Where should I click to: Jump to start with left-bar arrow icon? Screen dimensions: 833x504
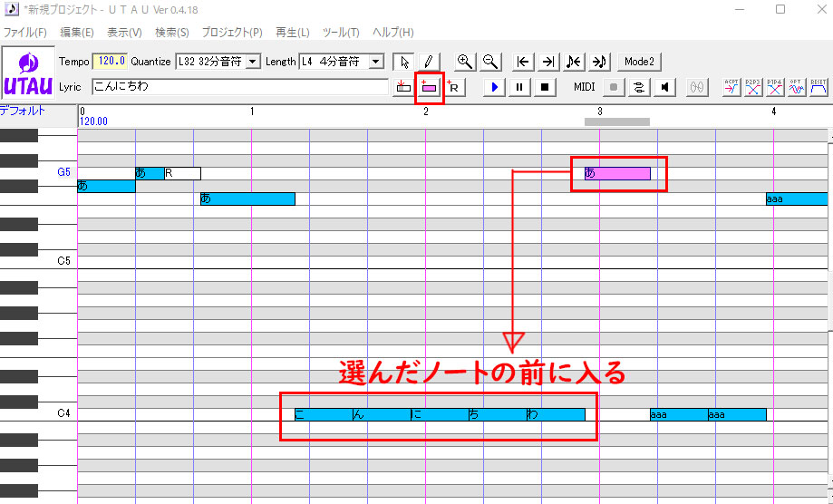(523, 62)
